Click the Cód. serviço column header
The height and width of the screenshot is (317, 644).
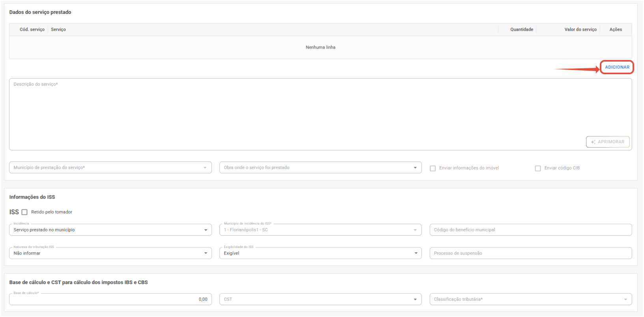click(32, 30)
